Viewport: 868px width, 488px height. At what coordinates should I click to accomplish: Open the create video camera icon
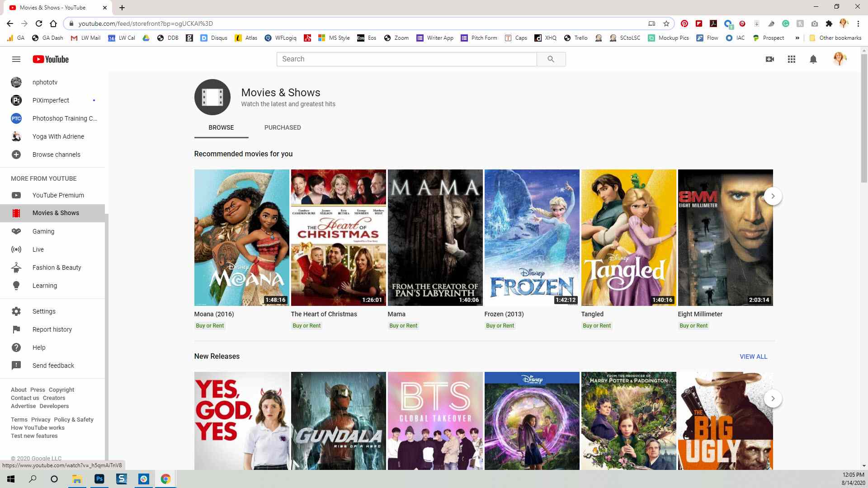coord(769,59)
